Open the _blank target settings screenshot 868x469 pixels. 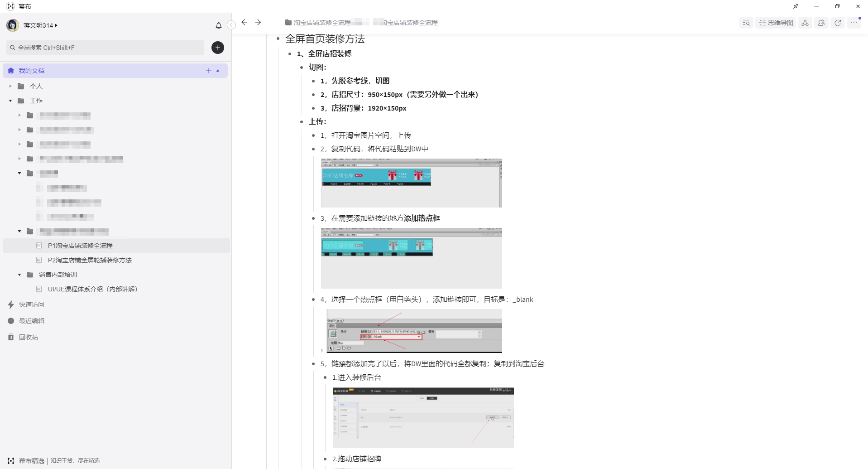(414, 331)
